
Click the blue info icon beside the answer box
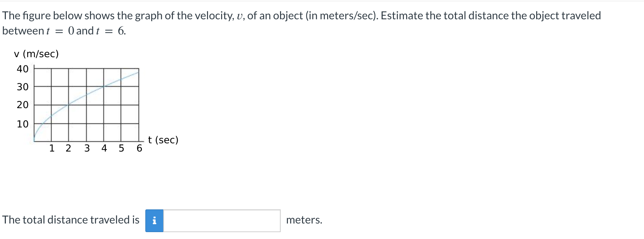154,221
